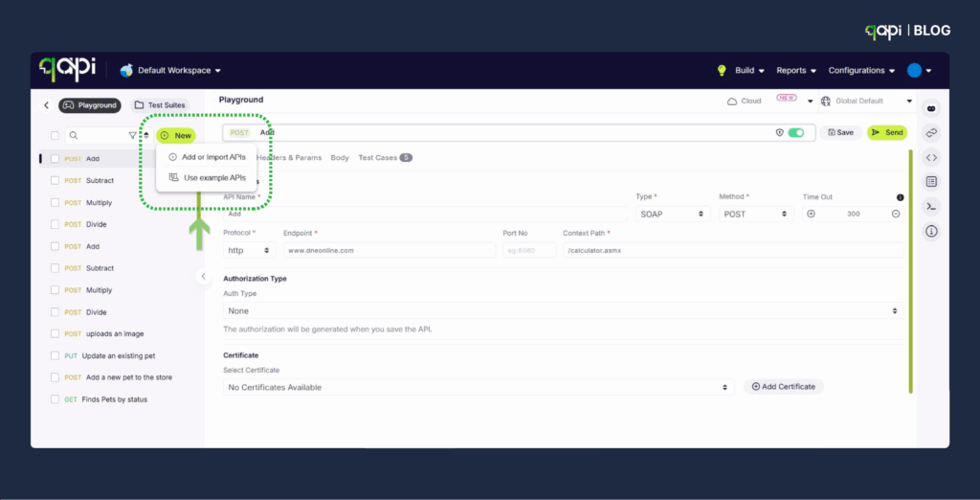Increase Time Out with plus icon
This screenshot has height=500, width=980.
tap(812, 214)
